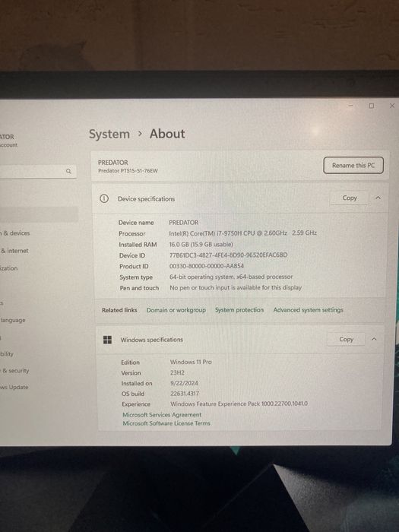The height and width of the screenshot is (532, 399).
Task: Click the OS build value '22631.4317'
Action: pos(185,394)
